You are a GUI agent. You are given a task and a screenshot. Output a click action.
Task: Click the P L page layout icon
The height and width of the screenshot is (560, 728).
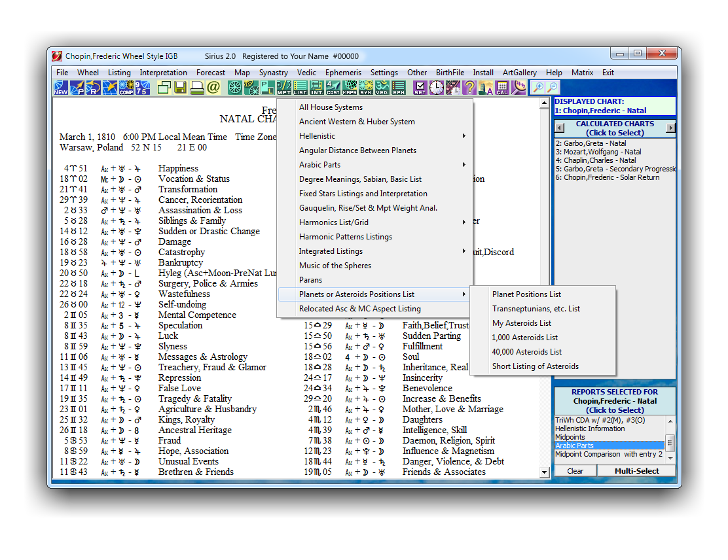coord(267,87)
